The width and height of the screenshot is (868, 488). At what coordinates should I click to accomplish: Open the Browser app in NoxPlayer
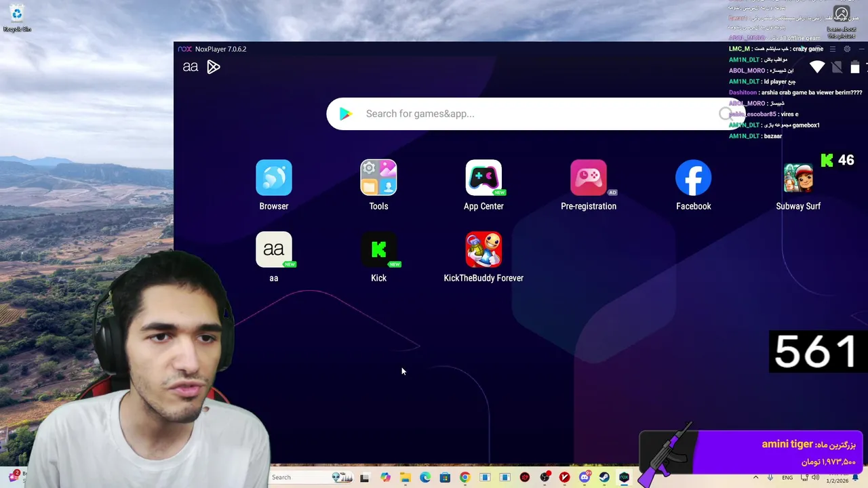pyautogui.click(x=274, y=178)
